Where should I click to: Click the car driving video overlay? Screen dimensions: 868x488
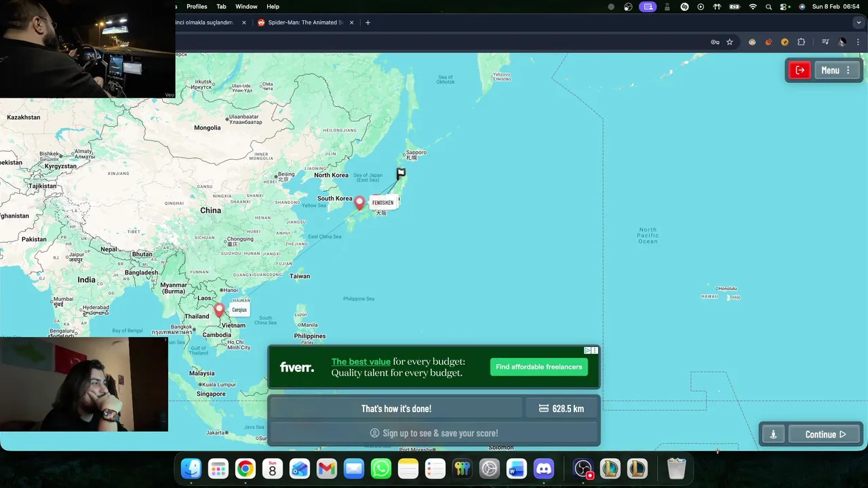(x=87, y=49)
